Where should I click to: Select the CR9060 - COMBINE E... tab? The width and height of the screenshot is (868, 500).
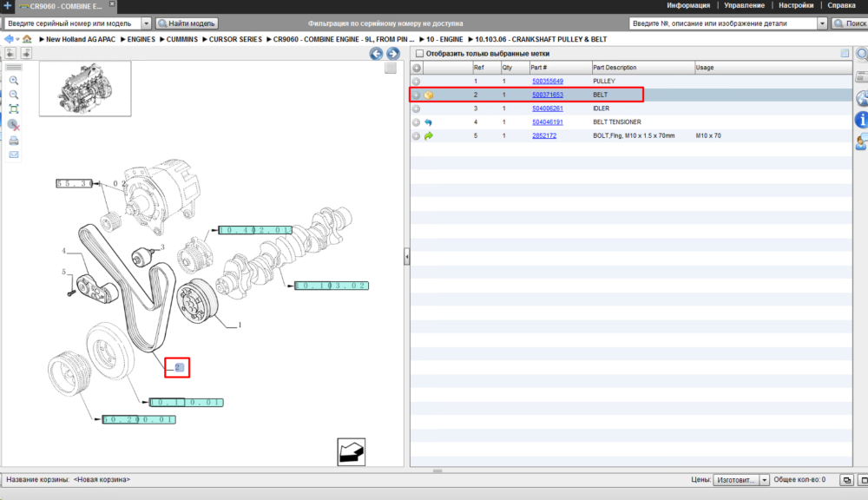(x=65, y=6)
